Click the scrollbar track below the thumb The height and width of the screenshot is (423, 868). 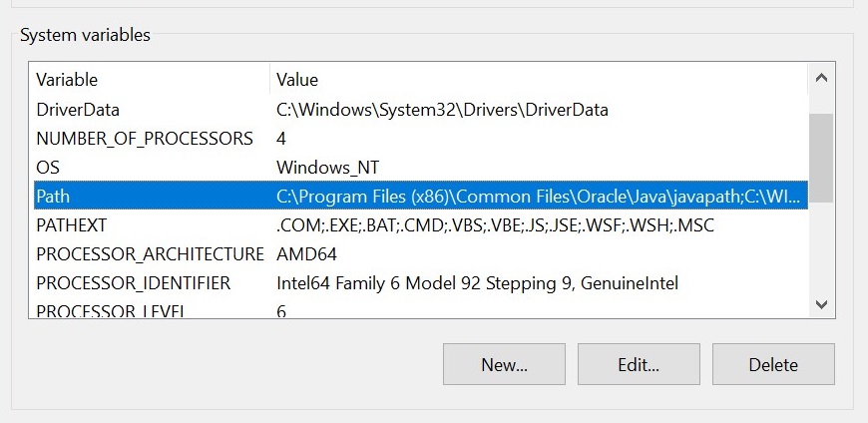point(821,245)
